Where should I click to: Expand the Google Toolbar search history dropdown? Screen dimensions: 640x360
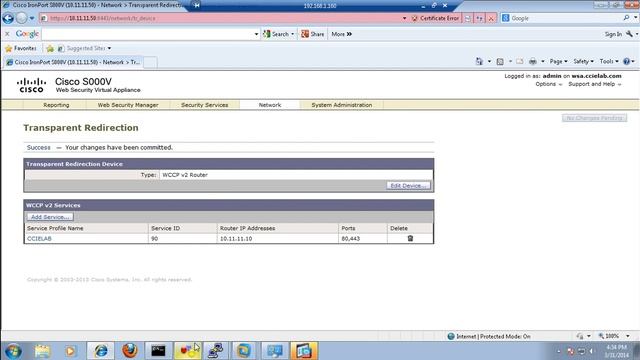coord(256,34)
